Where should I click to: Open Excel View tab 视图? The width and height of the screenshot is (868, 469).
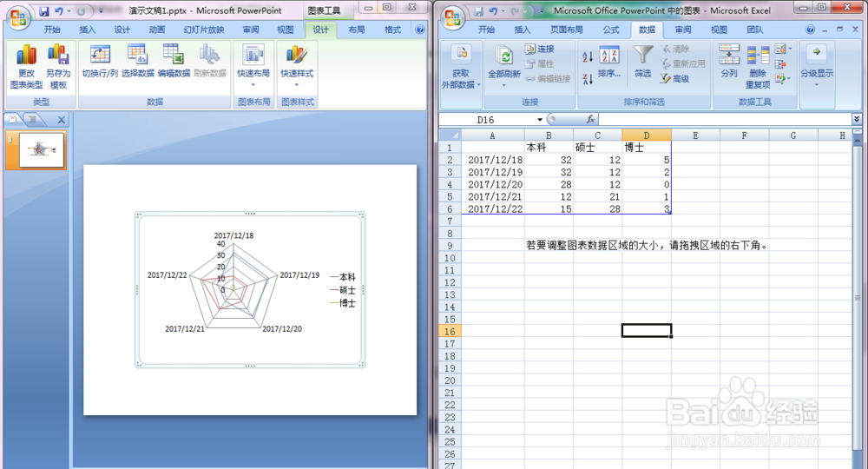pos(719,30)
